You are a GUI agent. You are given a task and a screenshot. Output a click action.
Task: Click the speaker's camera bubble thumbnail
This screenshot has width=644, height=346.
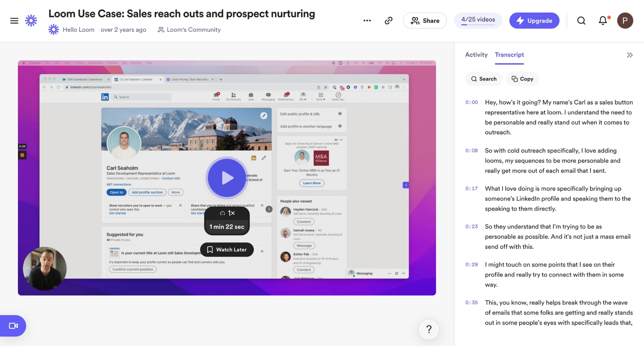(x=44, y=268)
